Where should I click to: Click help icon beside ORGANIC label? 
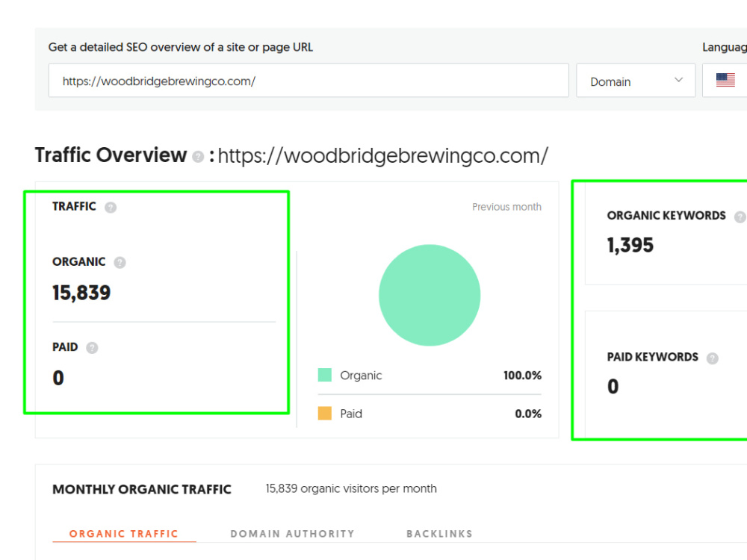point(120,263)
